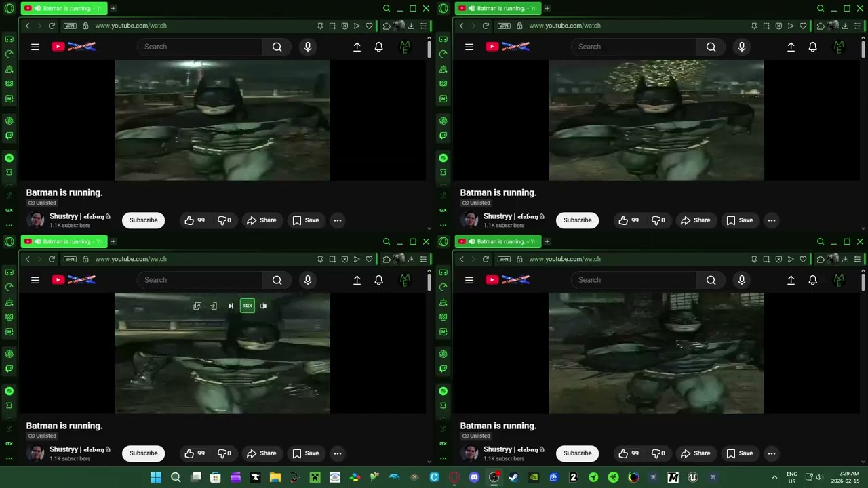This screenshot has width=868, height=488.
Task: Like the video in the top-left window
Action: tap(195, 220)
